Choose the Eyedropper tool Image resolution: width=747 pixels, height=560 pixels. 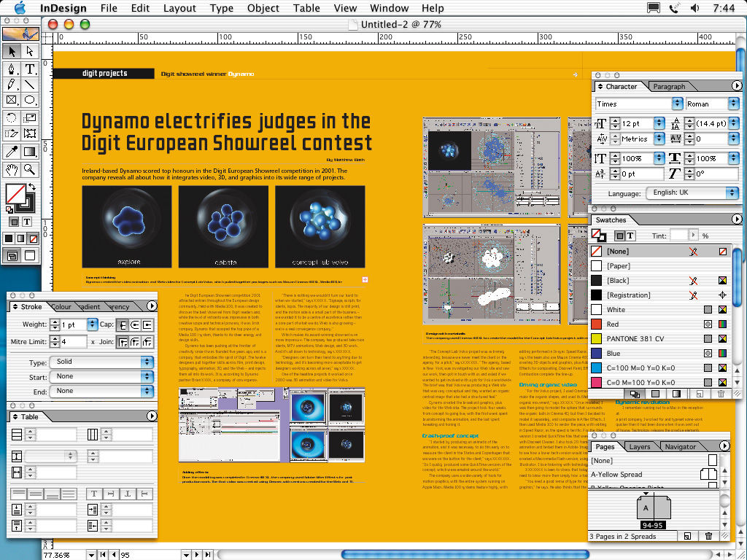click(12, 152)
